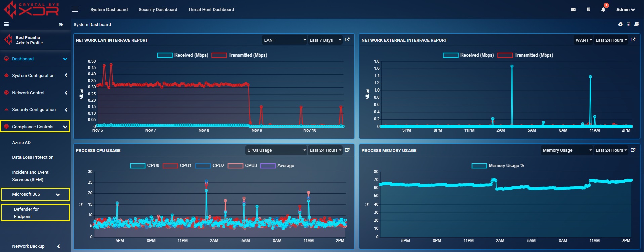Open Azure AD menu item
This screenshot has height=252, width=644.
[21, 143]
